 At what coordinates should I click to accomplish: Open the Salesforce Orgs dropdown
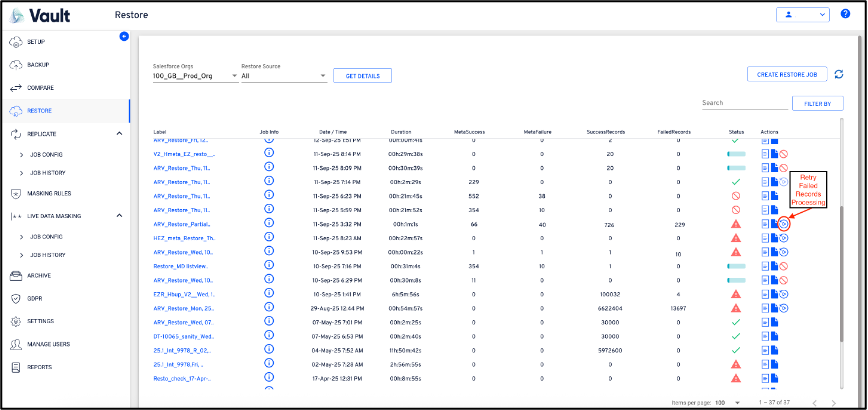tap(193, 76)
